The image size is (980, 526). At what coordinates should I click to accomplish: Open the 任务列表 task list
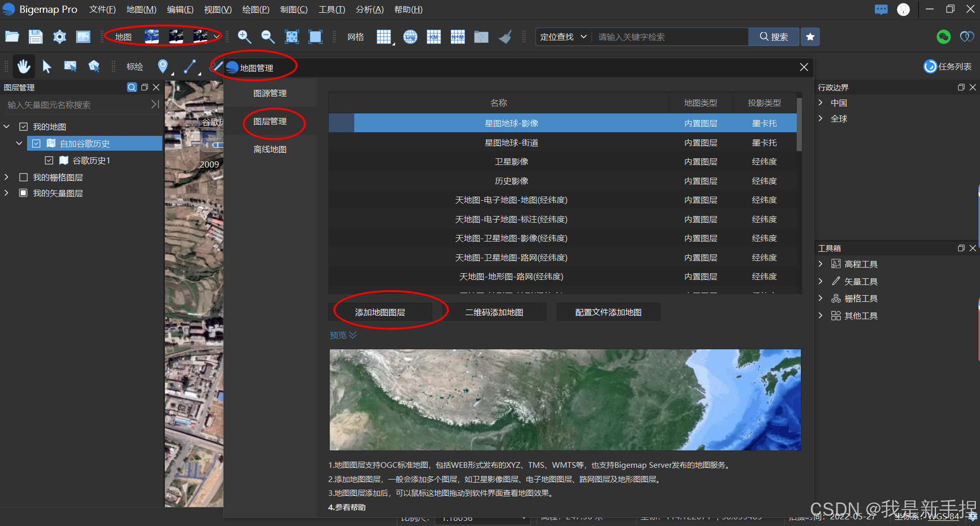pyautogui.click(x=948, y=66)
